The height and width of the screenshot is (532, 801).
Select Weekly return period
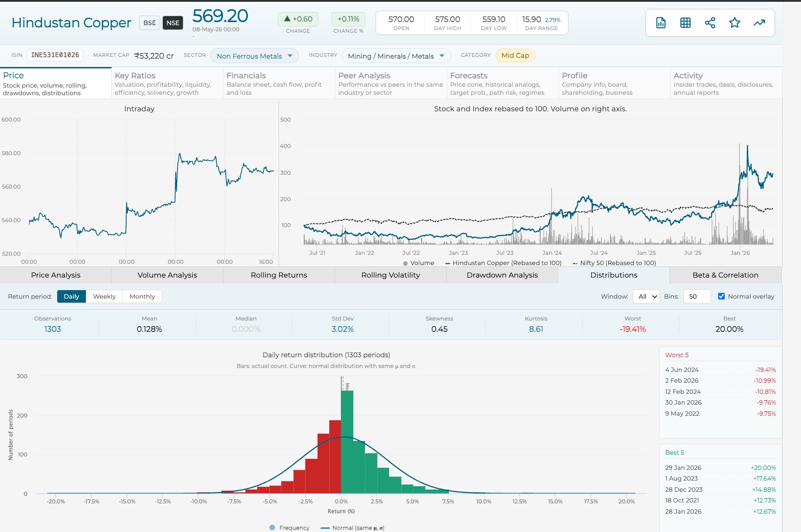click(104, 296)
